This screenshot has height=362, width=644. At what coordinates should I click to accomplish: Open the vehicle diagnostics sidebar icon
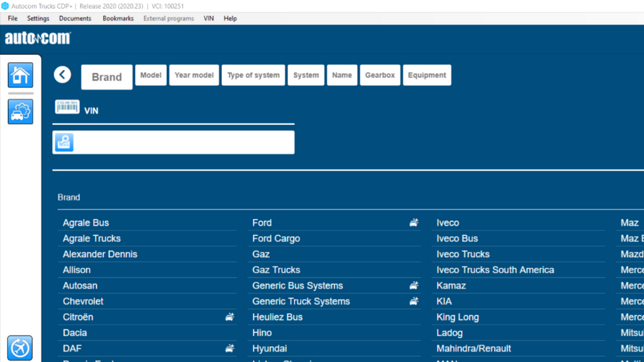20,111
